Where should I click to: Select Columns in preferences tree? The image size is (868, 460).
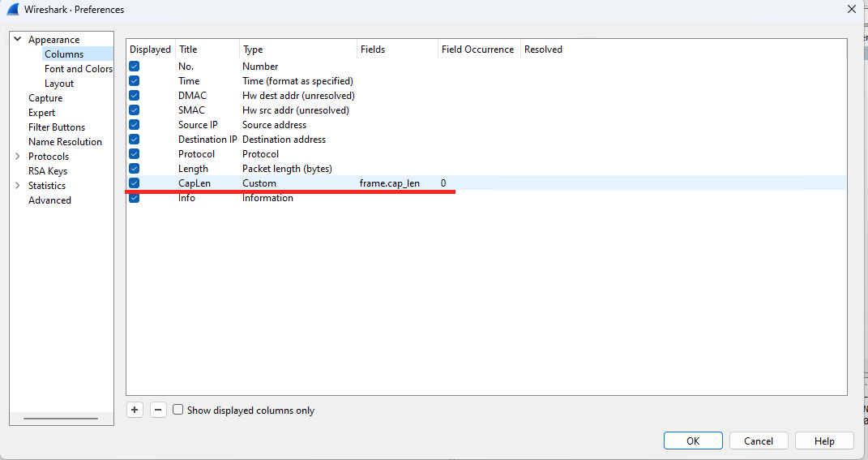pyautogui.click(x=64, y=54)
